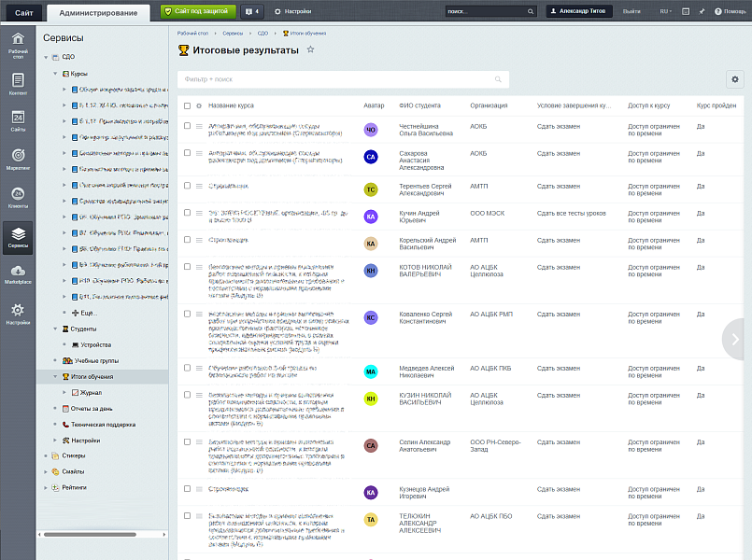Switch to the Сайт tab

coord(23,12)
